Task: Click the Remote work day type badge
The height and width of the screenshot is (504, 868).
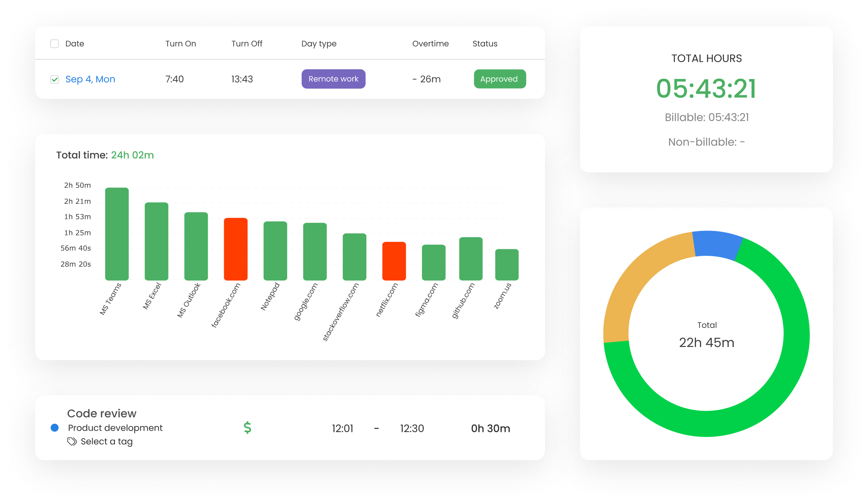Action: coord(333,79)
